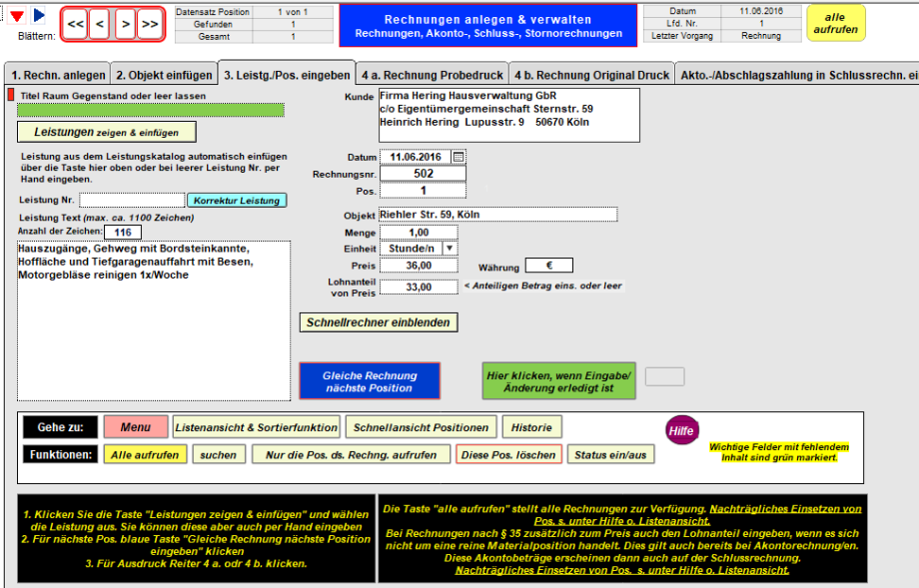Click the blue right-triangle icon

click(39, 16)
